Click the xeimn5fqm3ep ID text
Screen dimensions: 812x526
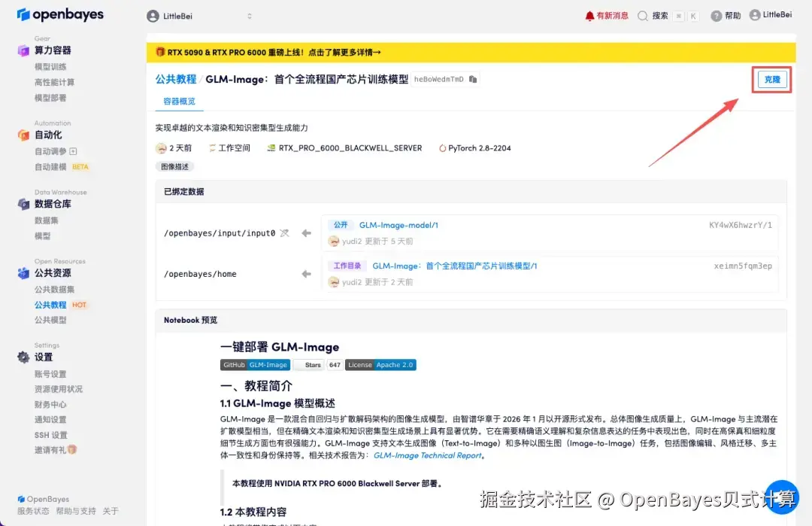743,266
